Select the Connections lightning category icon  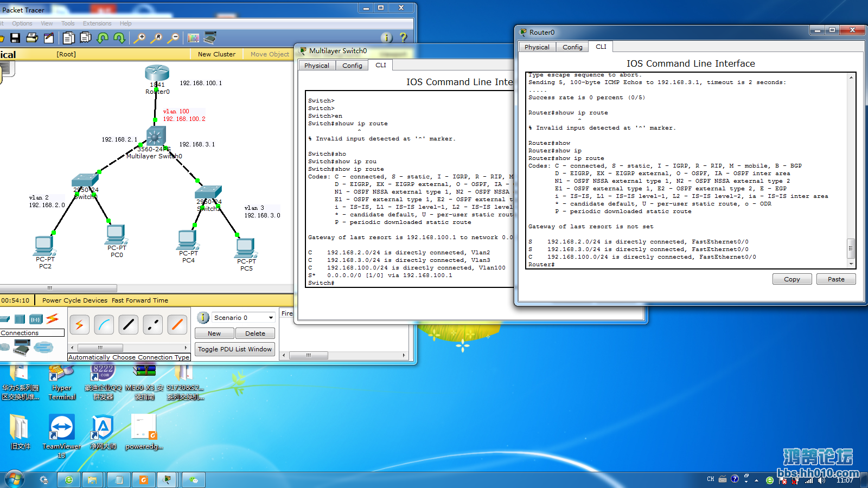[53, 318]
